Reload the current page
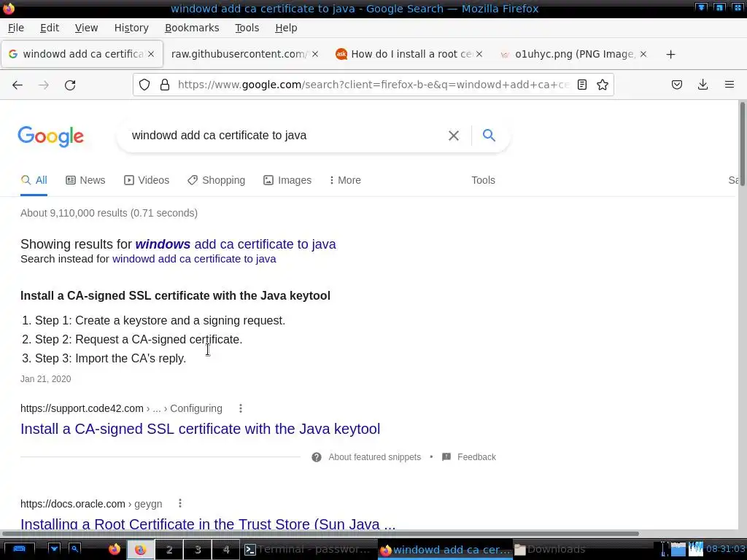Screen dimensions: 747x560 pos(70,85)
